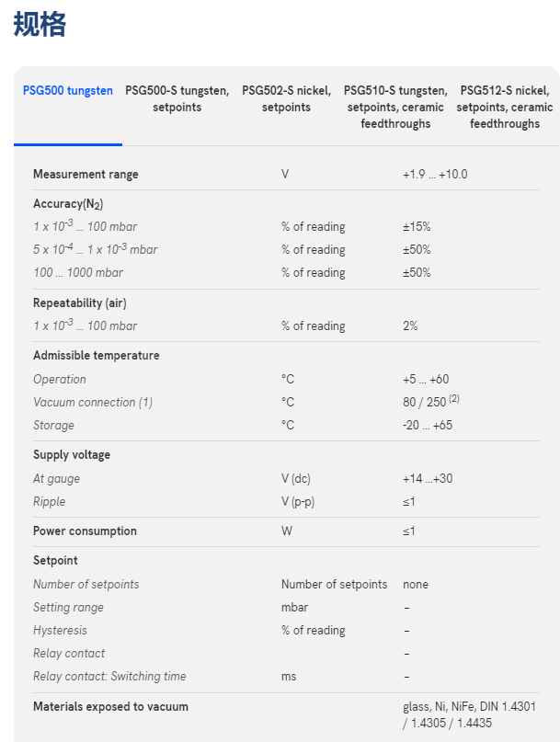Click Materials exposed to vacuum label
The width and height of the screenshot is (560, 742).
point(110,707)
